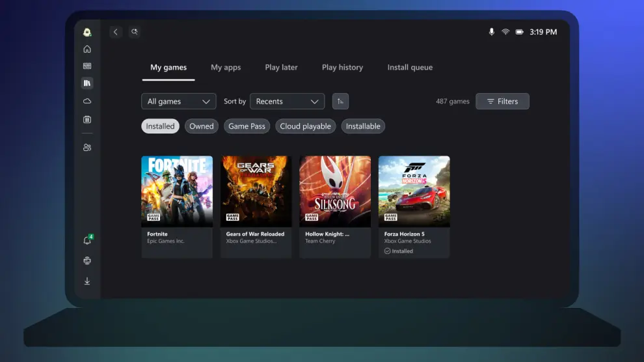The height and width of the screenshot is (362, 644).
Task: Toggle the Installed filter chip
Action: pyautogui.click(x=160, y=126)
